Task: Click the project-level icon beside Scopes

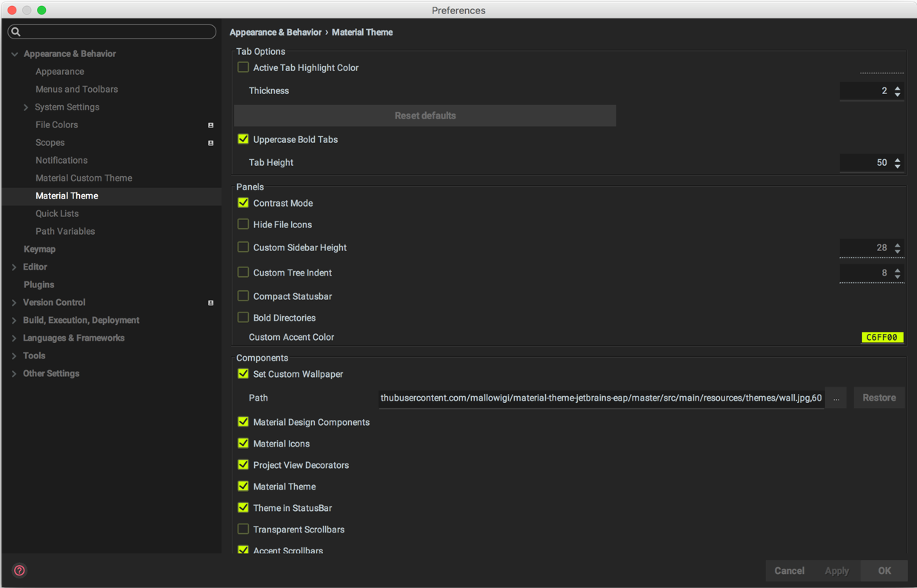Action: click(210, 143)
